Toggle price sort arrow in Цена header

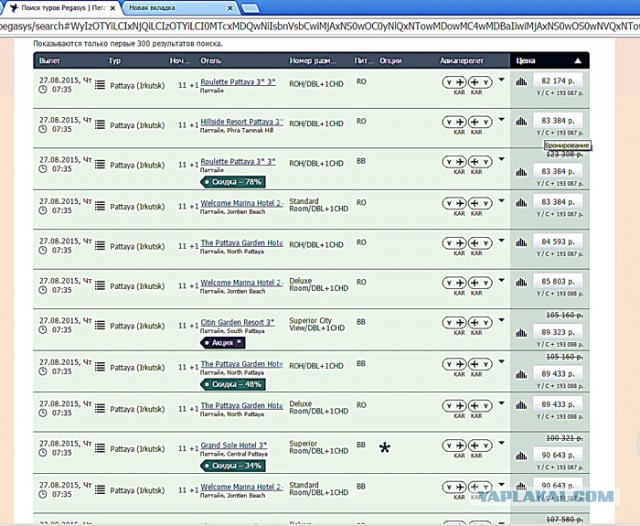point(578,61)
